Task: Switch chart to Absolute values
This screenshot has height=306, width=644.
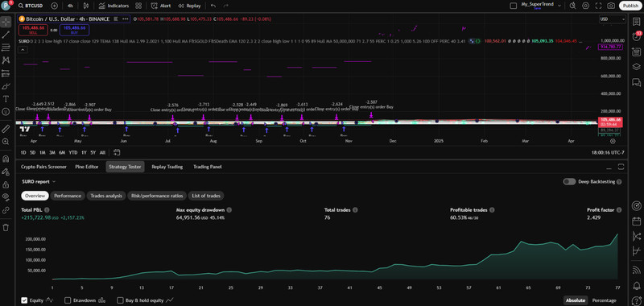Action: (576, 300)
